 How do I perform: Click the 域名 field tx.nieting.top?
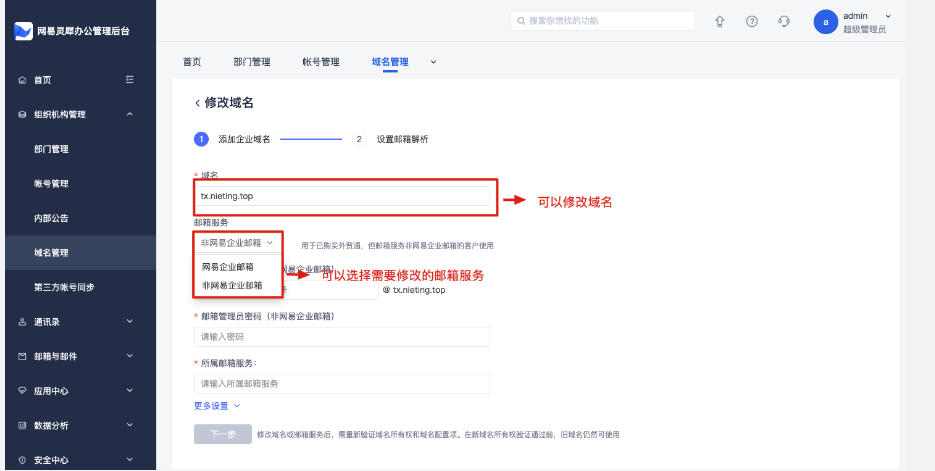click(x=342, y=196)
